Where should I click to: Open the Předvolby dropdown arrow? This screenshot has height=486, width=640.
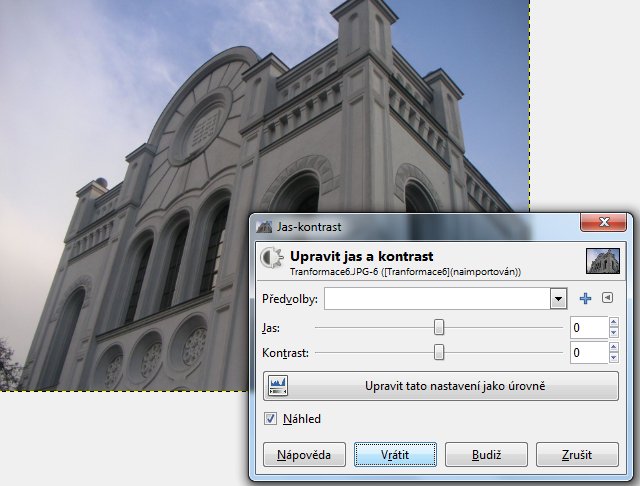[x=558, y=299]
